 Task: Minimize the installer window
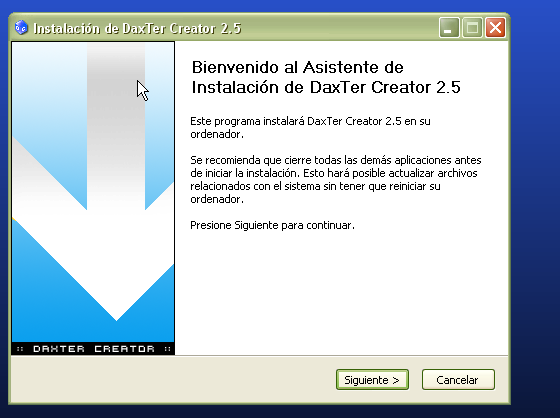(449, 28)
